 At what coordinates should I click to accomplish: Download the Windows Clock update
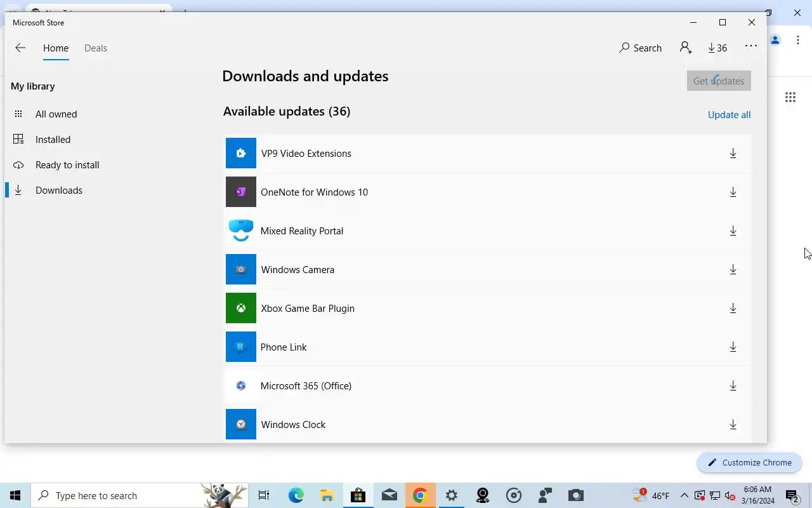tap(733, 424)
